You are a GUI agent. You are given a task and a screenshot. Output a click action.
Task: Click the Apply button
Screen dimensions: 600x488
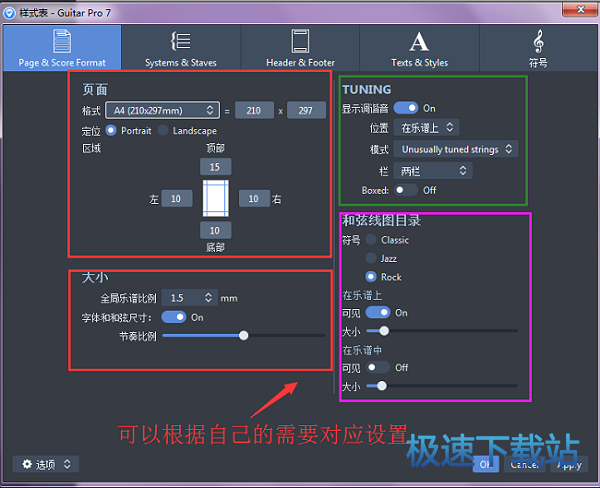coord(569,464)
